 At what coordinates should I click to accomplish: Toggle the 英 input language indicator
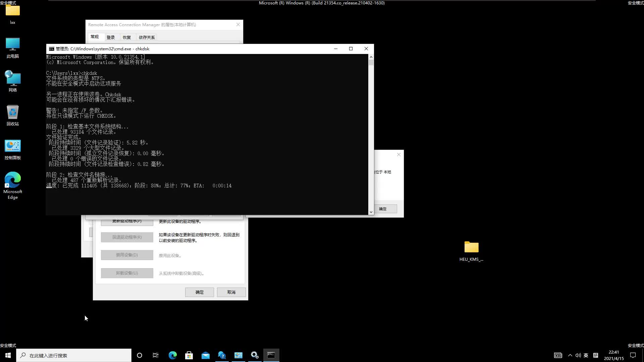click(586, 355)
